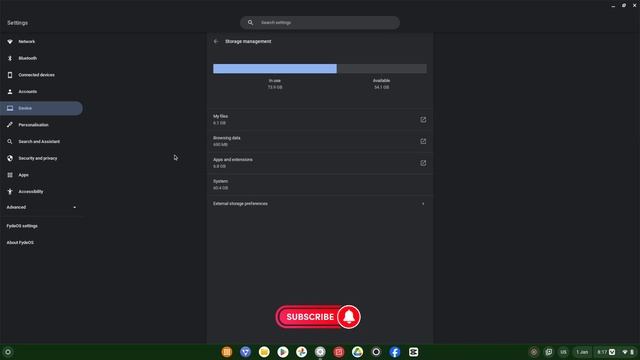Open Apps and extensions external link
The image size is (640, 360).
423,163
